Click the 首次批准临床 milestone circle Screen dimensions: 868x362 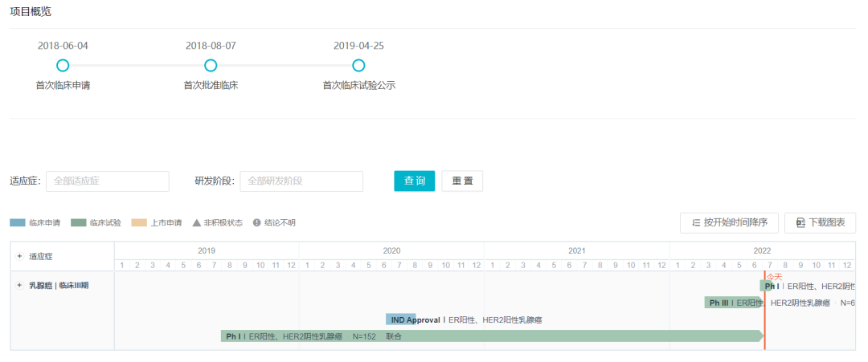[x=211, y=65]
